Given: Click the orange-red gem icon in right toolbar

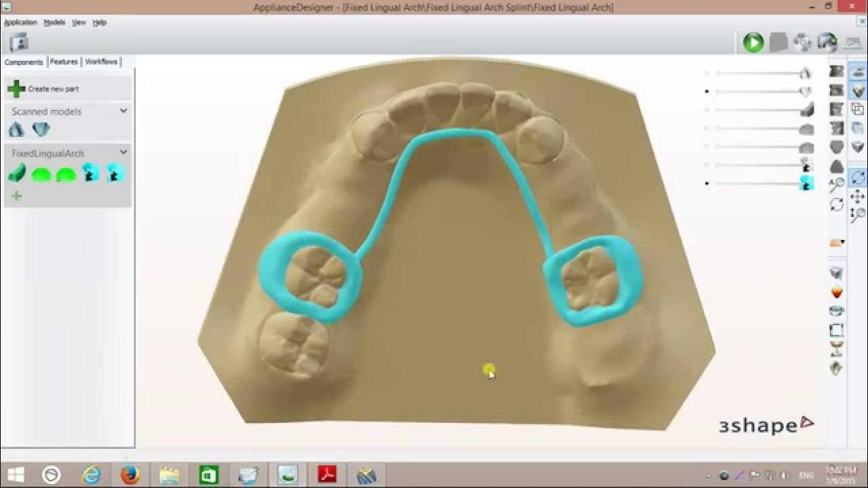Looking at the screenshot, I should 837,292.
